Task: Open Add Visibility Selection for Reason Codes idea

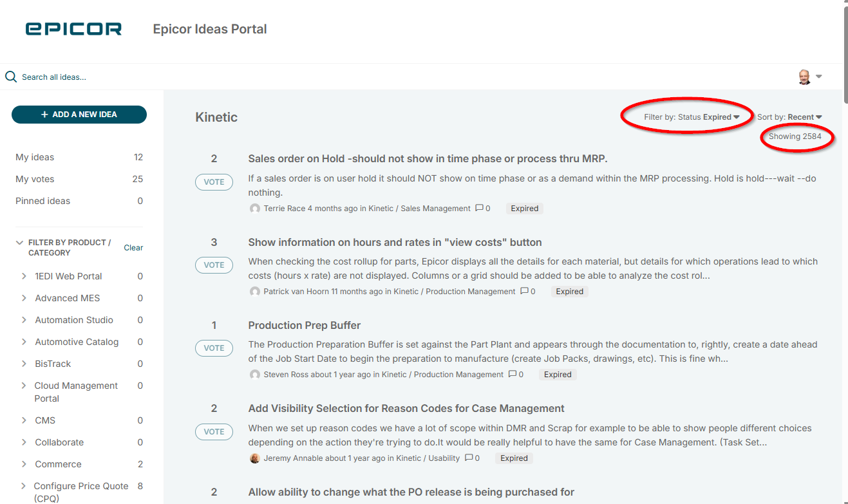Action: click(x=406, y=409)
